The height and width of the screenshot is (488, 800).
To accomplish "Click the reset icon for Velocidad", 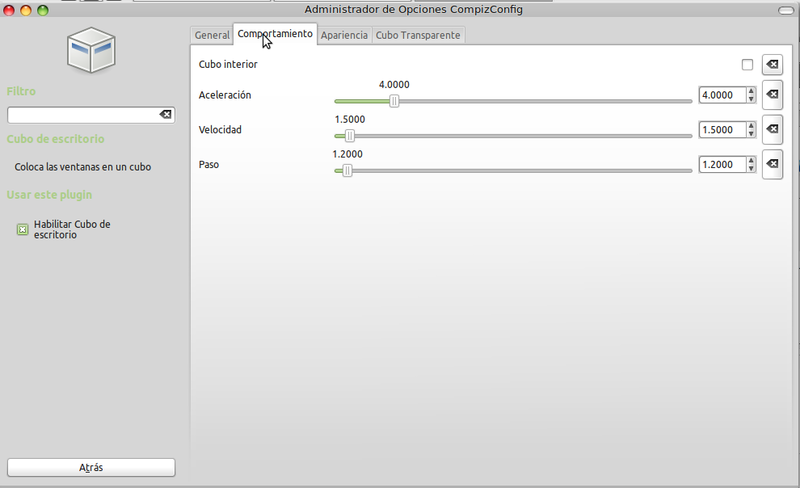I will [771, 130].
